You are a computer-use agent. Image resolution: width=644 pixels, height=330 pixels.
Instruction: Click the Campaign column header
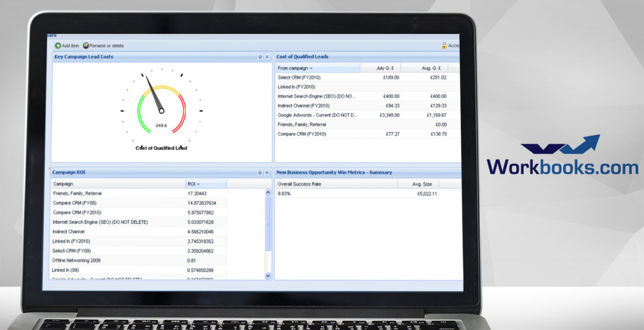[x=118, y=184]
